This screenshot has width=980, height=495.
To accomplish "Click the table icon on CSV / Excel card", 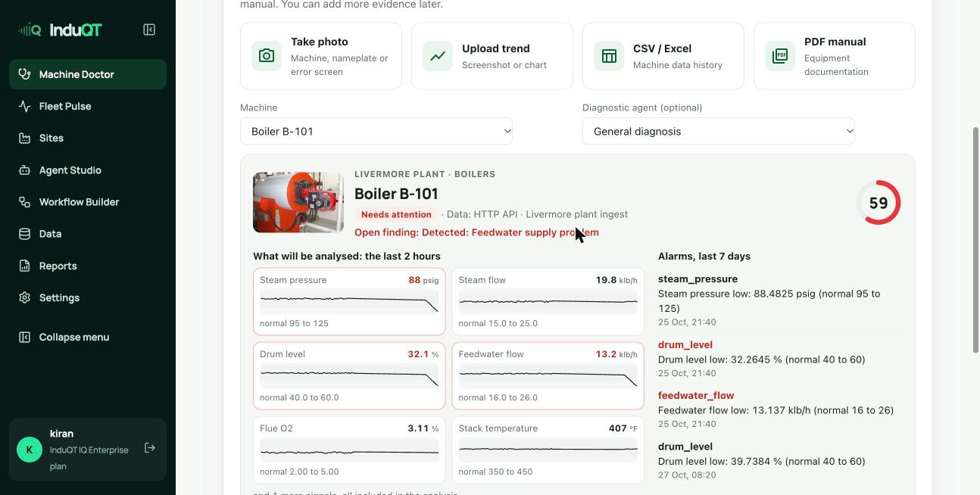I will click(x=609, y=56).
